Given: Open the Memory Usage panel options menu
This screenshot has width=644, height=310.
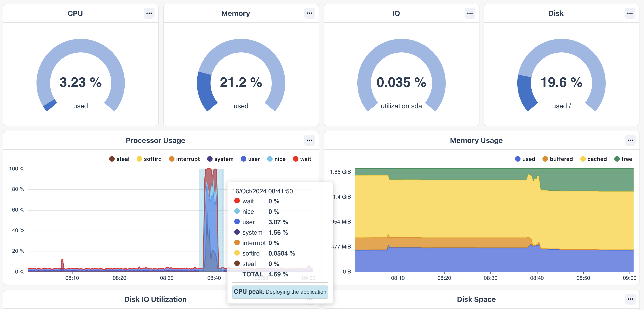Looking at the screenshot, I should (x=630, y=140).
